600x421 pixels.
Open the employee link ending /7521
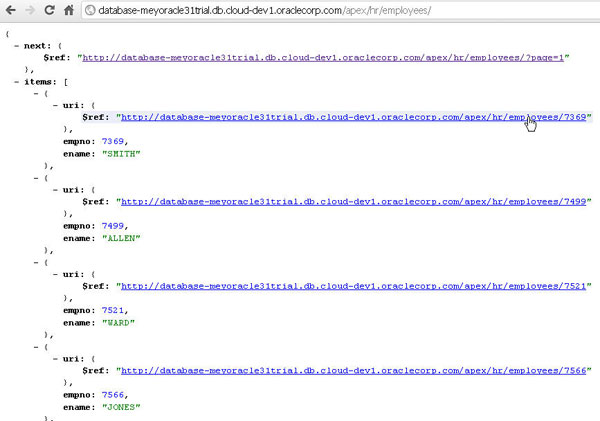[354, 286]
